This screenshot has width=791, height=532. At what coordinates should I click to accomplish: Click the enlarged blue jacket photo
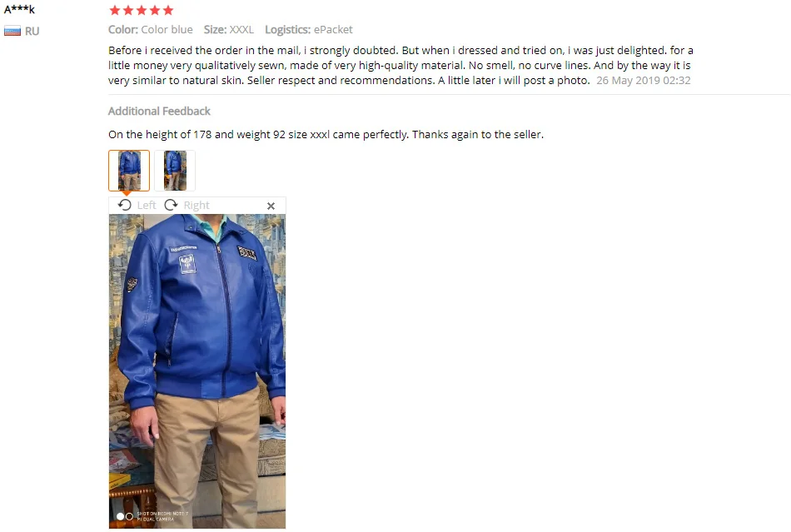click(x=197, y=371)
